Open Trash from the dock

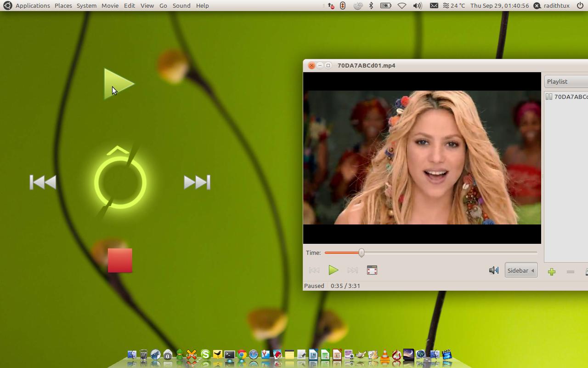(x=144, y=355)
